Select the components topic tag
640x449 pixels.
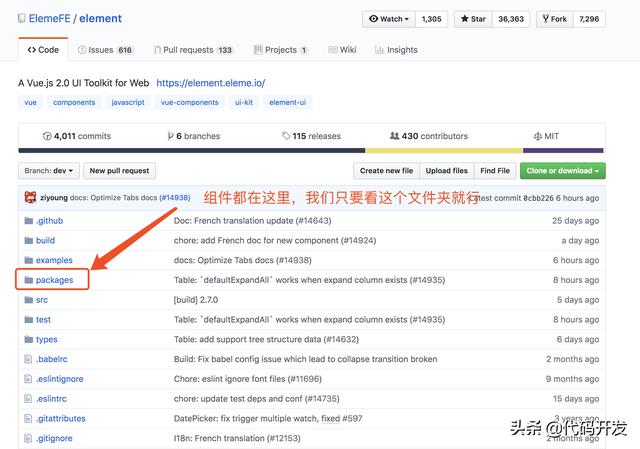click(74, 102)
